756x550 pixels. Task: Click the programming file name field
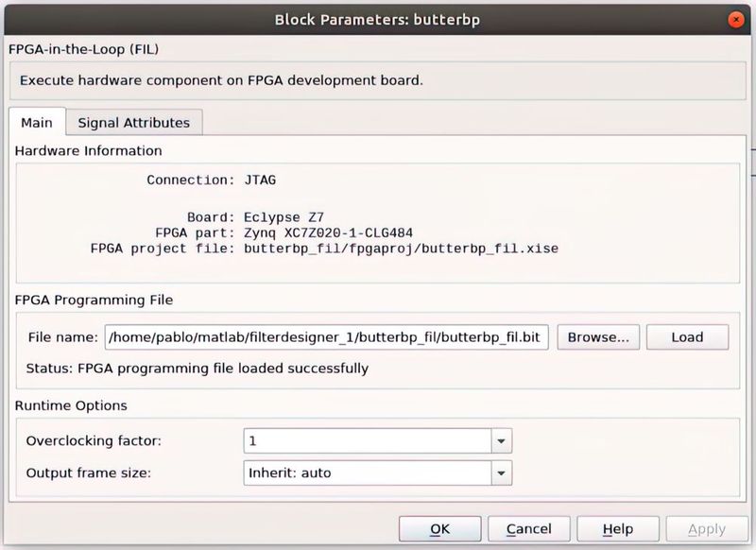[331, 337]
